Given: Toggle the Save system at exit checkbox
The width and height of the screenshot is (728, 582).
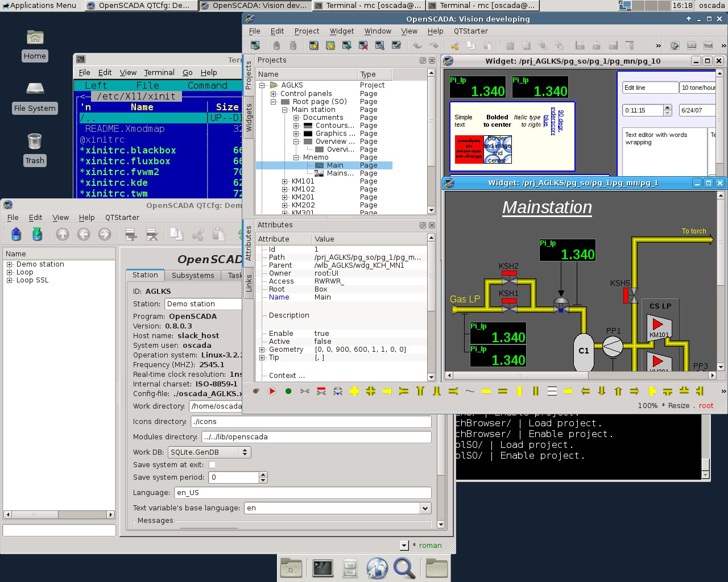Looking at the screenshot, I should point(212,465).
